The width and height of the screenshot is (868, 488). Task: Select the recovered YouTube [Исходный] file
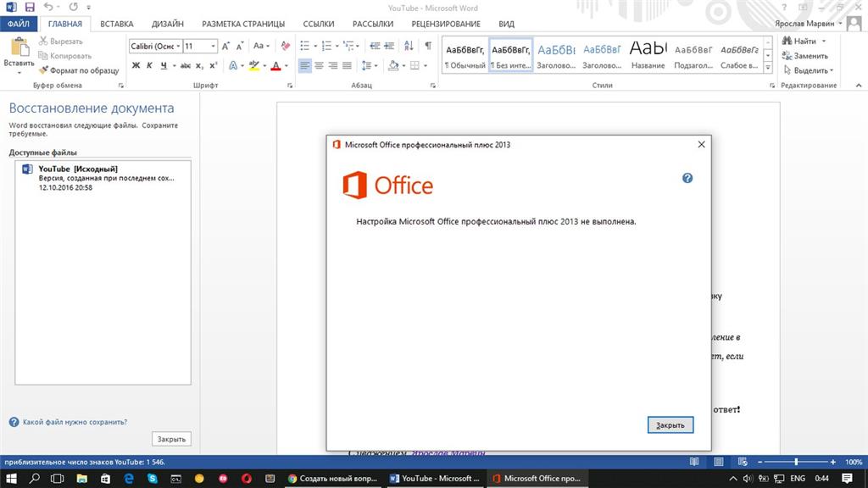tap(103, 178)
